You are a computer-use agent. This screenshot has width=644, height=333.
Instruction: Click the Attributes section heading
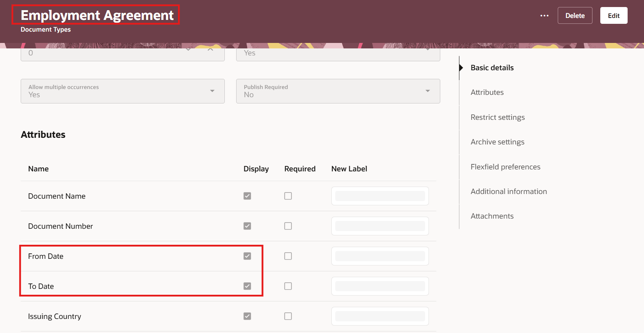click(43, 134)
